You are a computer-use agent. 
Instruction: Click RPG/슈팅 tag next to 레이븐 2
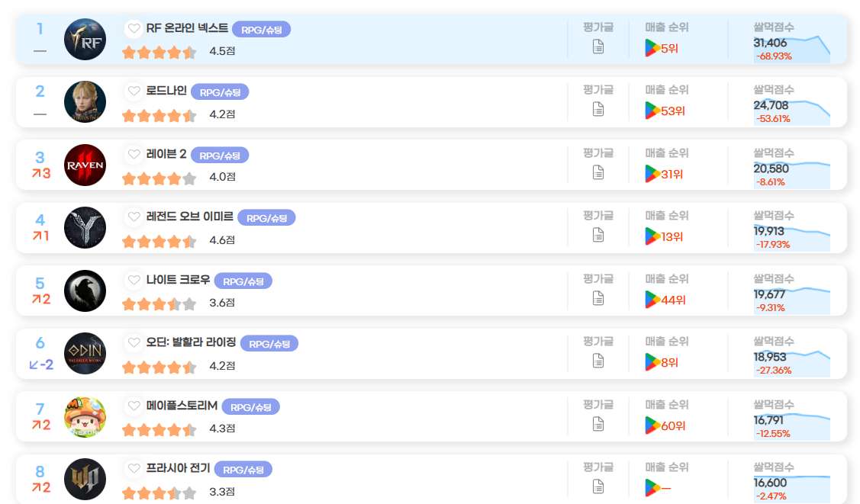pos(220,155)
